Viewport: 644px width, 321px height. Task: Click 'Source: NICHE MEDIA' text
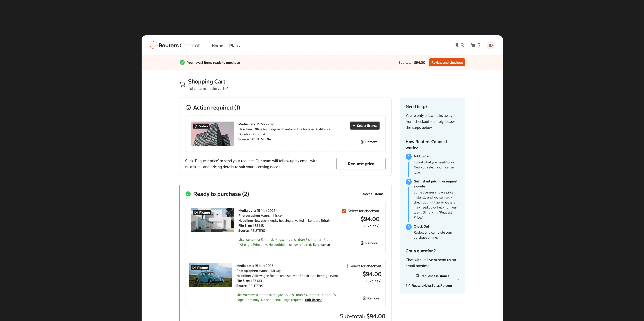(x=255, y=139)
